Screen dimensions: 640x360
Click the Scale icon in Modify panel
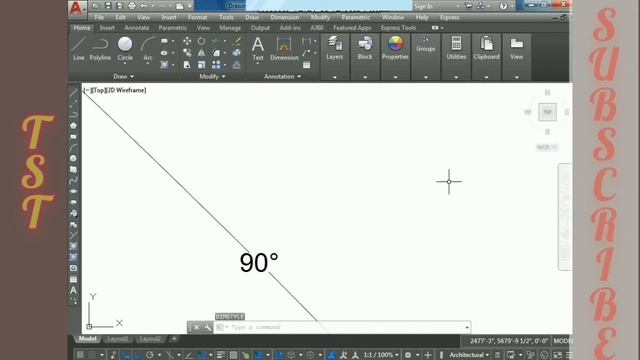coord(202,64)
